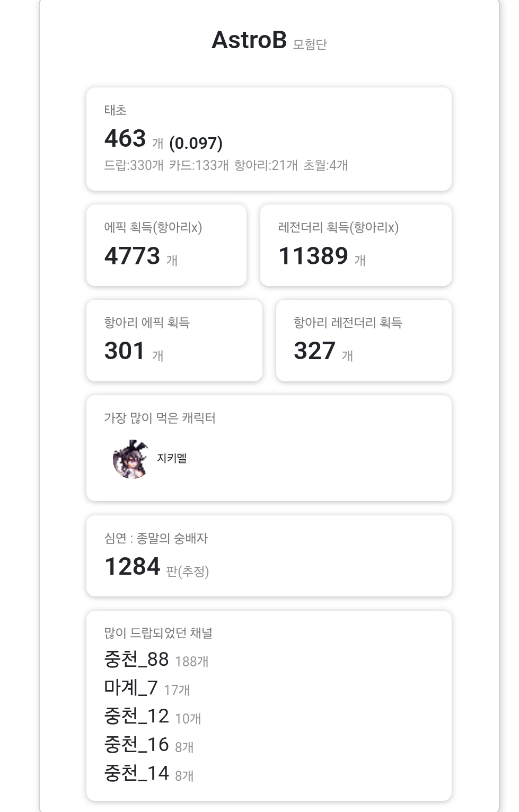Click channel entry 중천_16
Image resolution: width=519 pixels, height=812 pixels.
[137, 745]
